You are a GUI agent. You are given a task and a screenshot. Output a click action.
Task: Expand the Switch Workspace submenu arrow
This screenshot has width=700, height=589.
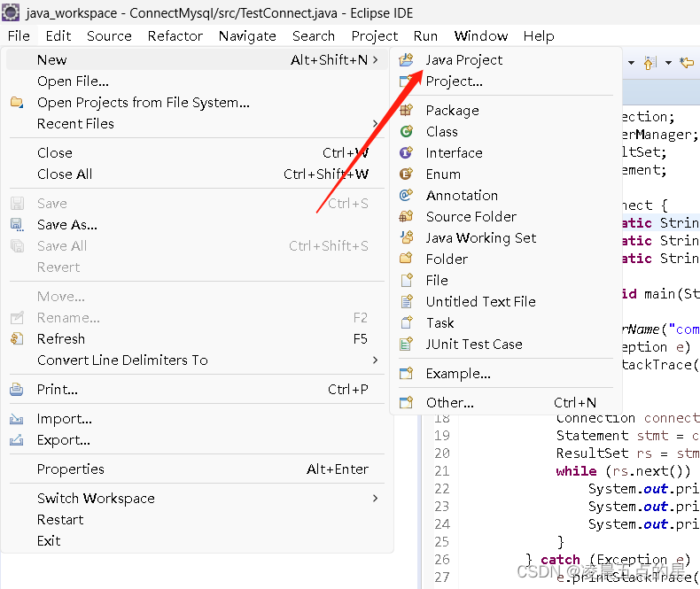[375, 498]
